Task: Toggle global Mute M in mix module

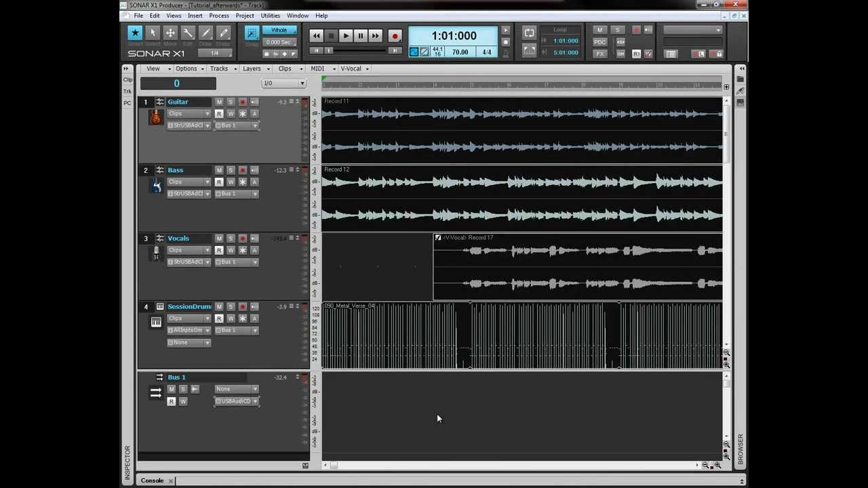Action: click(x=599, y=30)
